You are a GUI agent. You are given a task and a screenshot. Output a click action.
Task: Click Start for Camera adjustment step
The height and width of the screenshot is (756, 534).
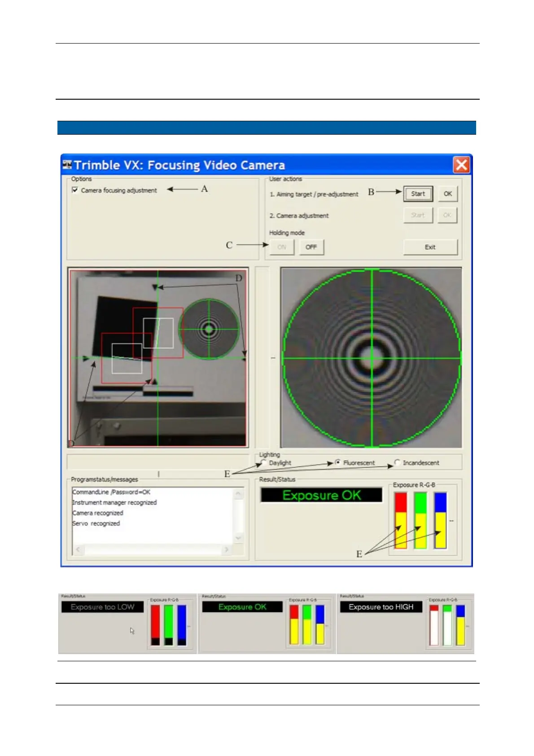[x=418, y=215]
